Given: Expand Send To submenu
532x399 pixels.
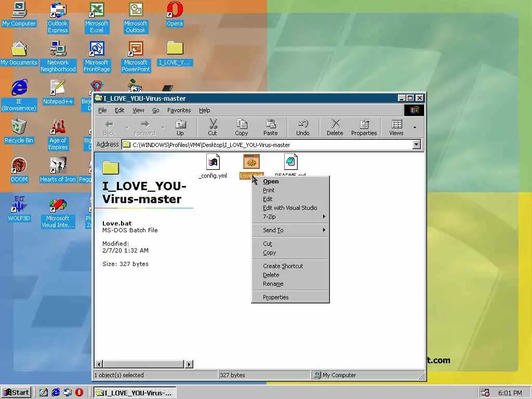Looking at the screenshot, I should [x=290, y=230].
